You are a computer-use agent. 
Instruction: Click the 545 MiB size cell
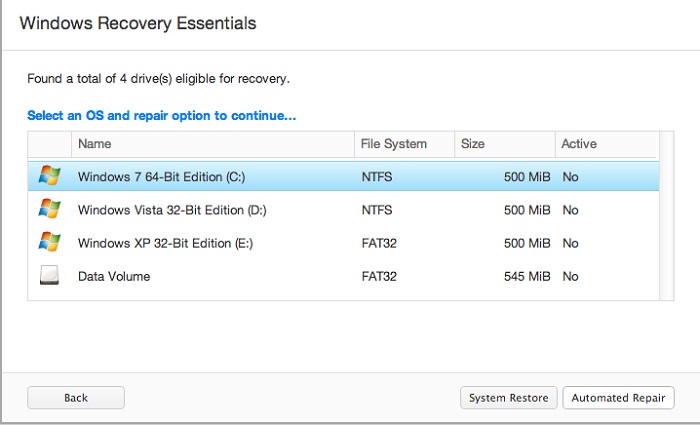coord(526,276)
